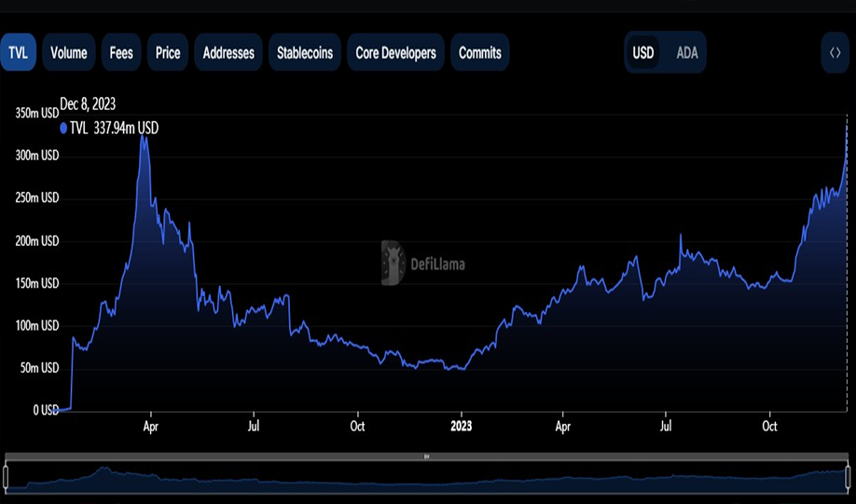Image resolution: width=856 pixels, height=504 pixels.
Task: Open Core Developers chart
Action: coord(395,52)
